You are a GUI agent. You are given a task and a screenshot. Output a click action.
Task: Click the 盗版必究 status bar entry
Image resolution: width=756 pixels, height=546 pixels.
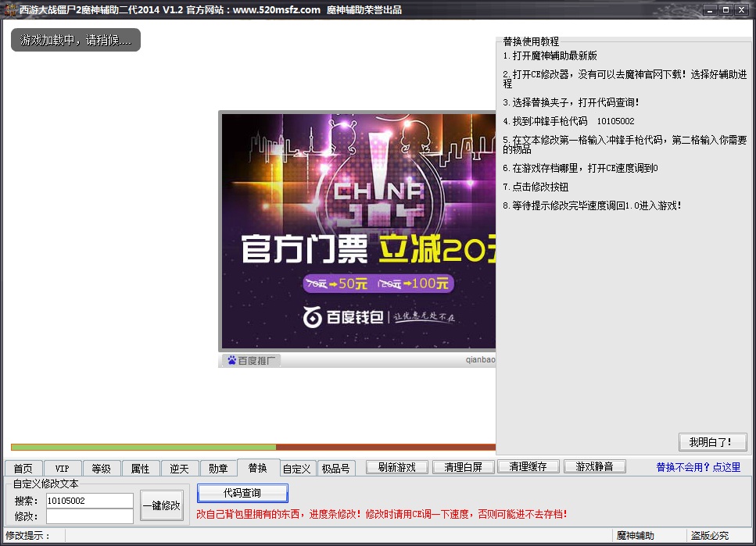(710, 535)
